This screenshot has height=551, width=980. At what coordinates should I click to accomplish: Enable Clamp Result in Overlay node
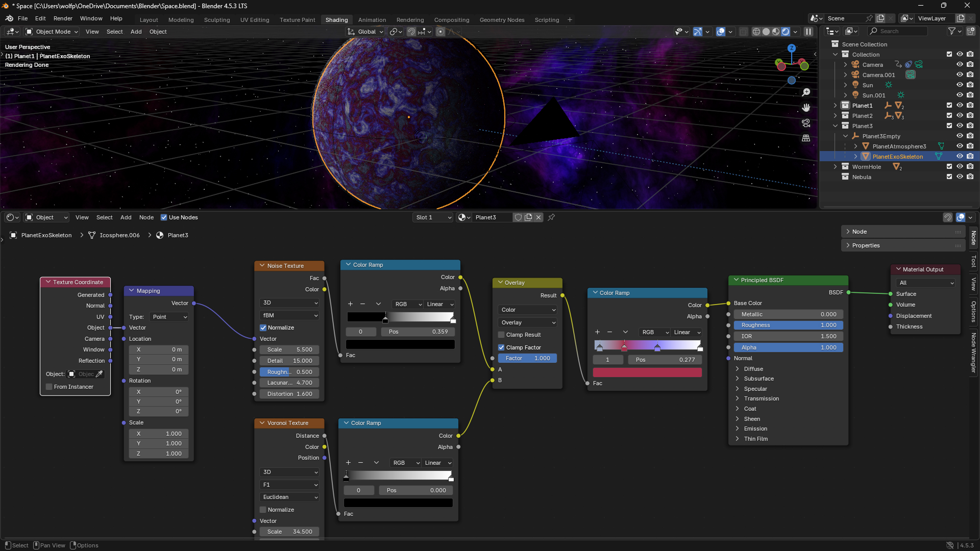(501, 335)
